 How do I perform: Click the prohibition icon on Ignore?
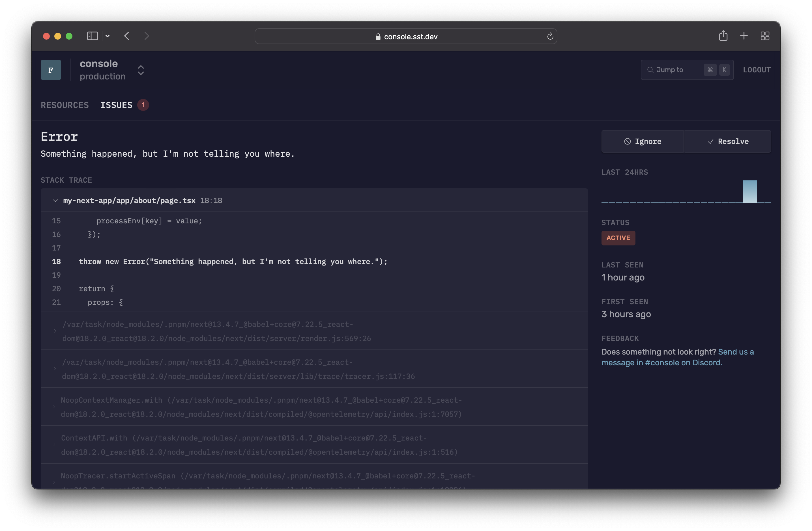(x=628, y=141)
